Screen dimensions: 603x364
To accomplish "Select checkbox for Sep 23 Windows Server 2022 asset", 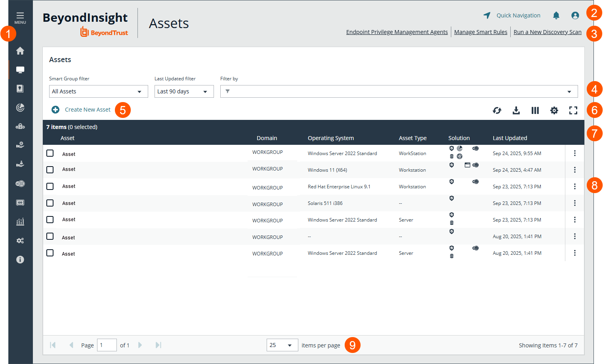I will click(x=50, y=220).
